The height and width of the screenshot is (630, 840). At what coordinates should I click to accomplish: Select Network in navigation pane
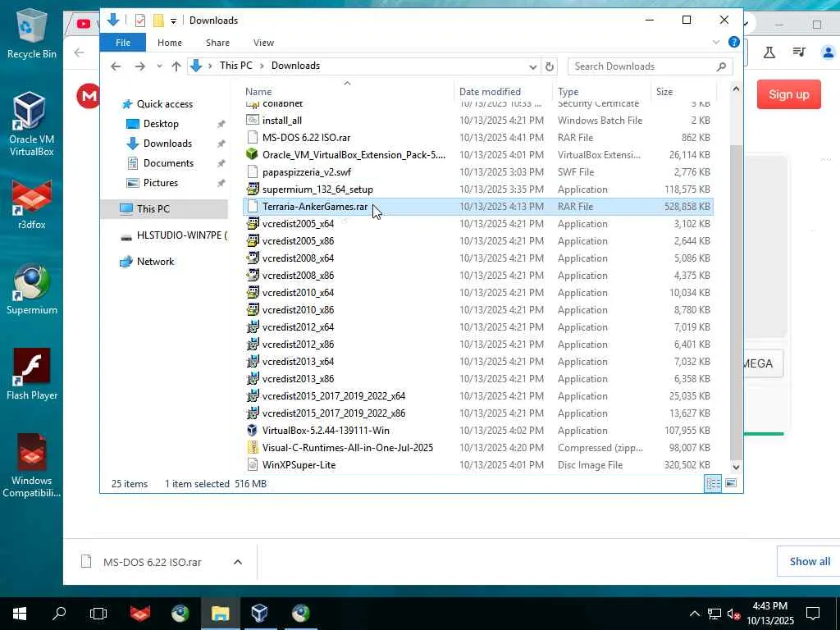[155, 262]
